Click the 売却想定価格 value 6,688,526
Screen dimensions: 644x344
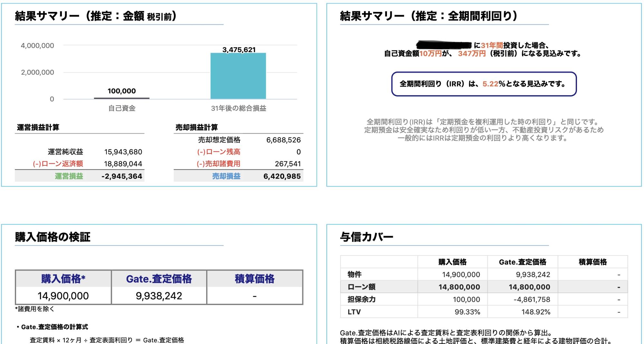283,140
